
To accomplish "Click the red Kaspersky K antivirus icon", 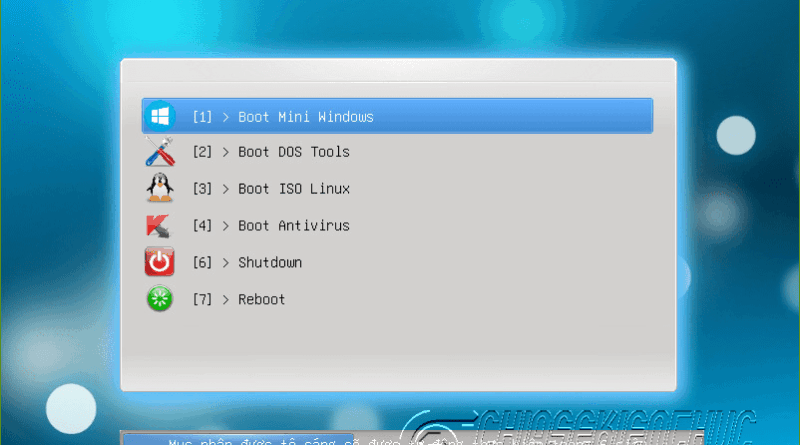I will [x=159, y=226].
